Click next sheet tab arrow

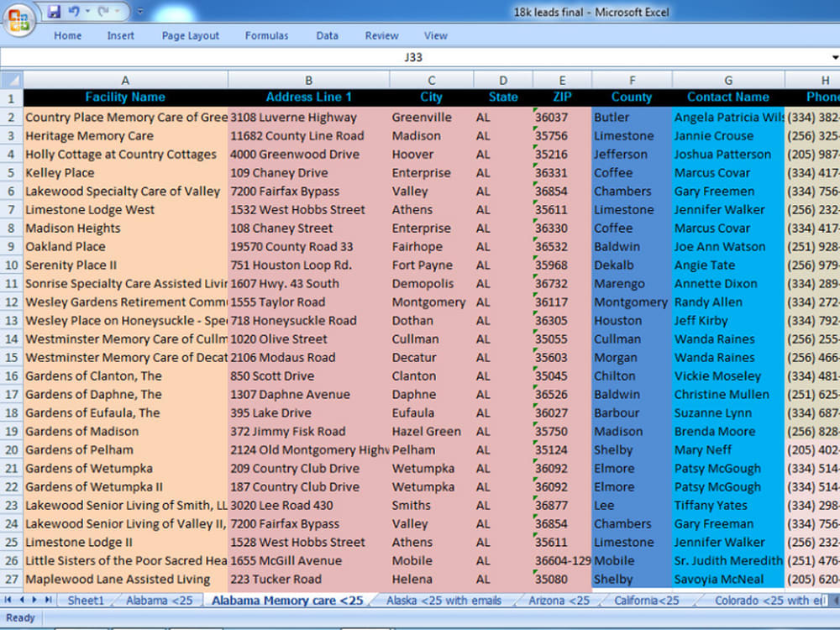coord(34,600)
